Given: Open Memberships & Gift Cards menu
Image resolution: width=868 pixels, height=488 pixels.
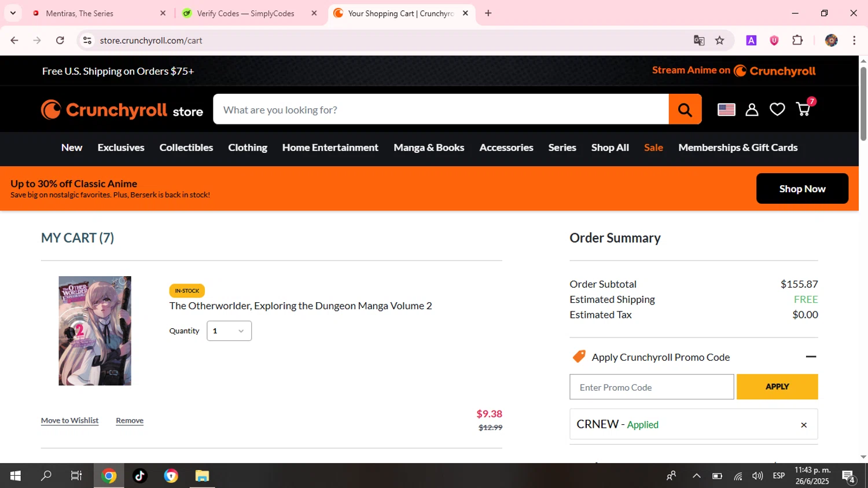Looking at the screenshot, I should pyautogui.click(x=738, y=148).
